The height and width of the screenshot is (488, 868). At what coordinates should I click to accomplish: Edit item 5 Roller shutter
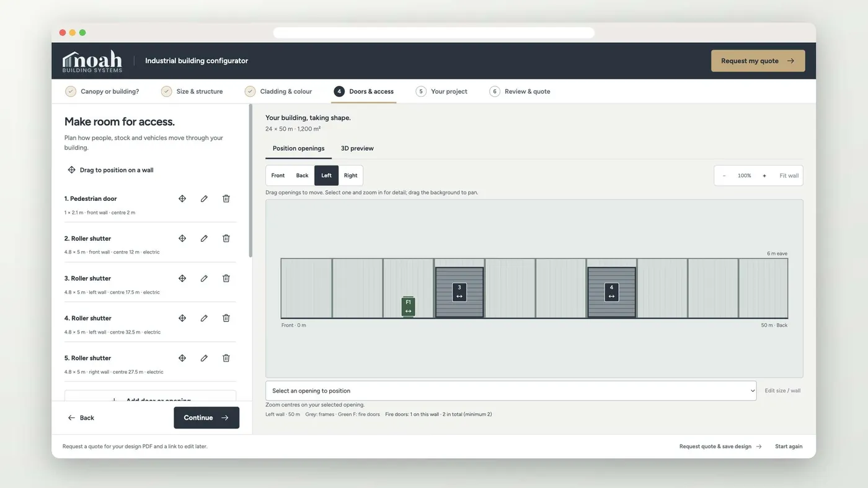point(204,358)
